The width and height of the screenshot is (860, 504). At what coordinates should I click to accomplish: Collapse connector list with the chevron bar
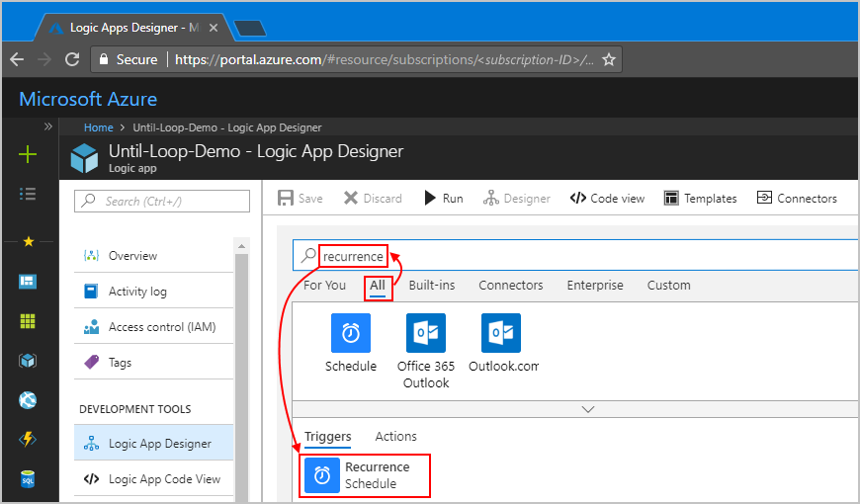point(587,408)
